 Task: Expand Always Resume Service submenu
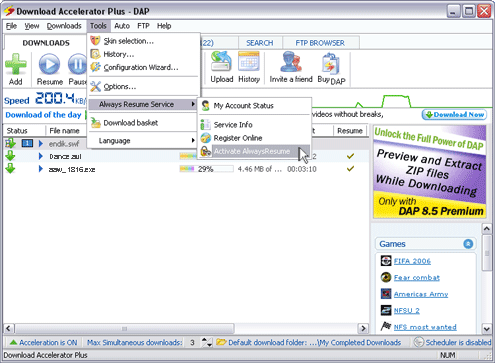[144, 104]
